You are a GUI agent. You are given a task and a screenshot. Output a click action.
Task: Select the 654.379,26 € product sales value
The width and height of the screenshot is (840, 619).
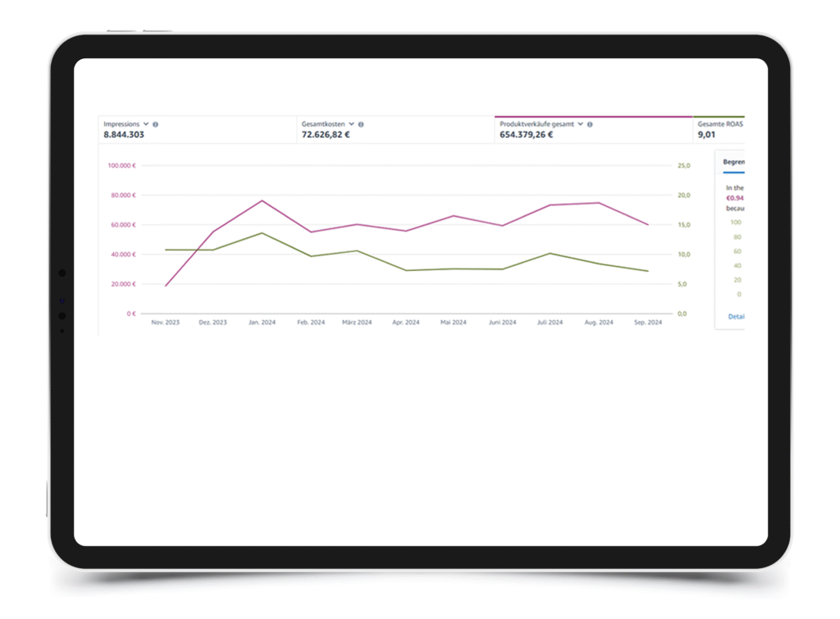coord(526,135)
